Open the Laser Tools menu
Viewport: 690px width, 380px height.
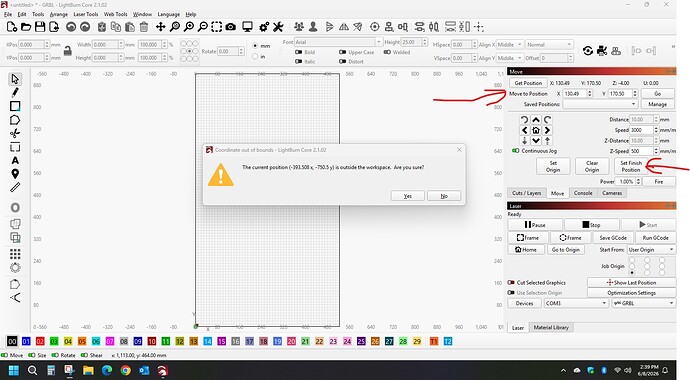(86, 14)
